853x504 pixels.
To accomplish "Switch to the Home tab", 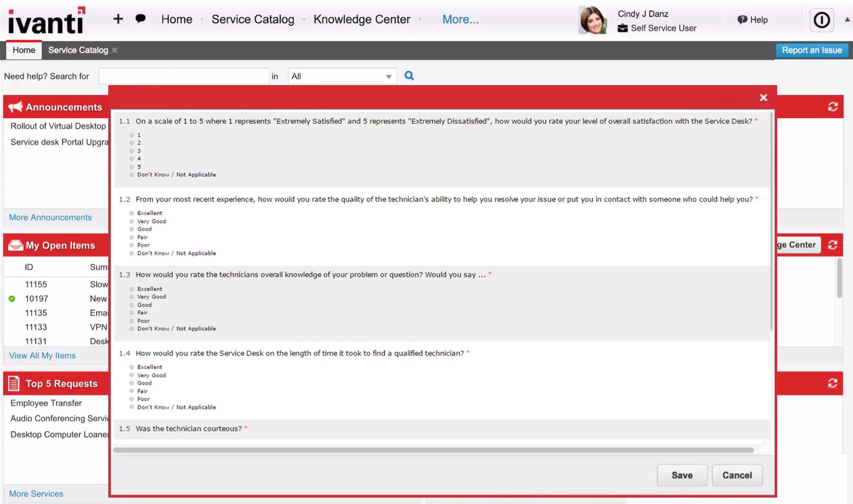I will 24,50.
